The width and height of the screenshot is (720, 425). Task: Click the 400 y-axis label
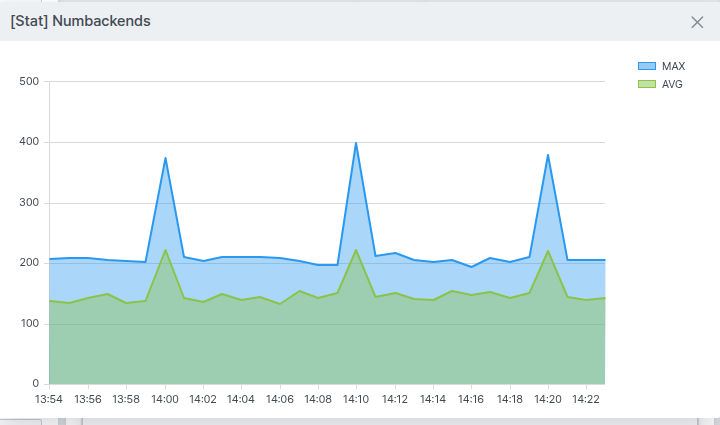click(x=29, y=142)
